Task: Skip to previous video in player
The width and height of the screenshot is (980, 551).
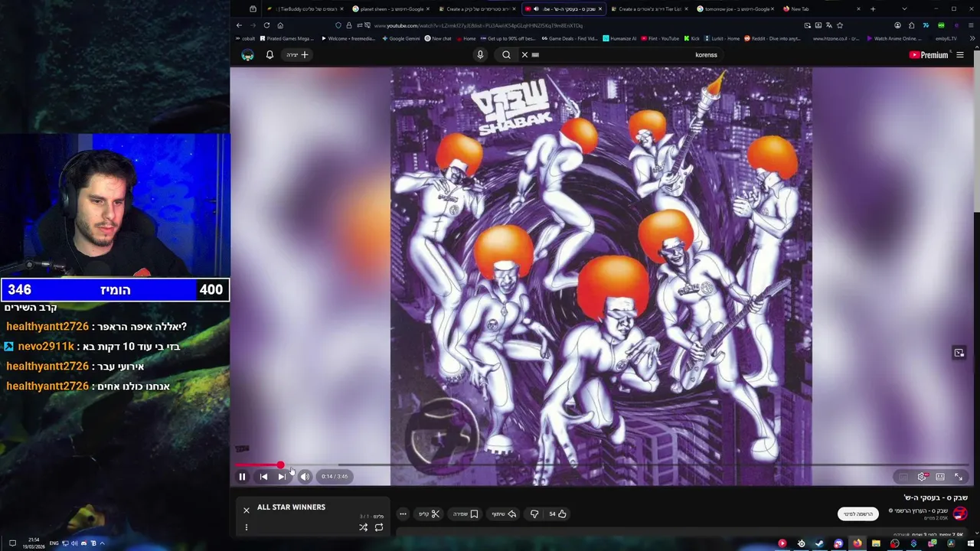Action: click(263, 477)
